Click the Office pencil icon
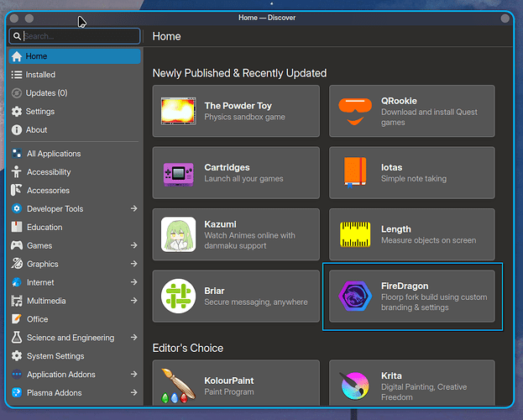This screenshot has height=420, width=523. tap(17, 319)
